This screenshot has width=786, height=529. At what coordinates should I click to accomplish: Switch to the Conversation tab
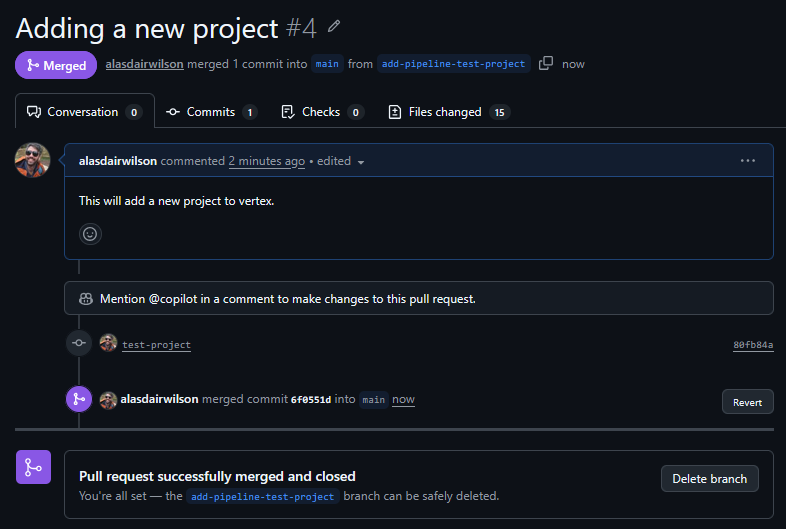[85, 111]
